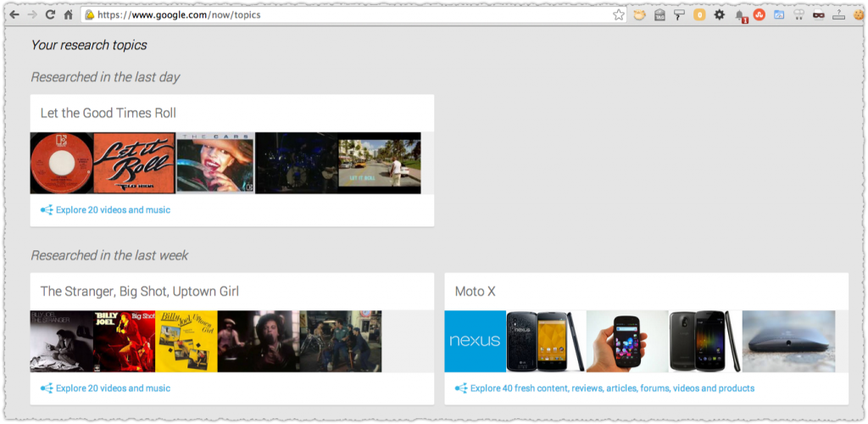Viewport: 868px width, 424px height.
Task: Explore 20 videos under Let the Good Times Roll
Action: [113, 210]
